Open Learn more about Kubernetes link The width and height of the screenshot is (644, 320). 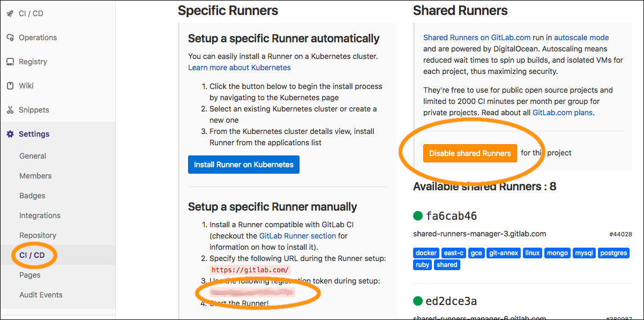[239, 68]
